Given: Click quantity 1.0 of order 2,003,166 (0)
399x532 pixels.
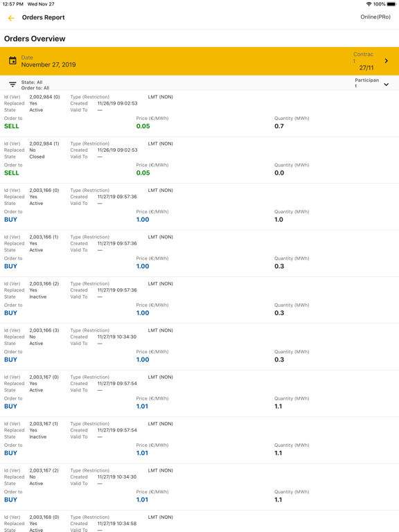Looking at the screenshot, I should tap(278, 220).
